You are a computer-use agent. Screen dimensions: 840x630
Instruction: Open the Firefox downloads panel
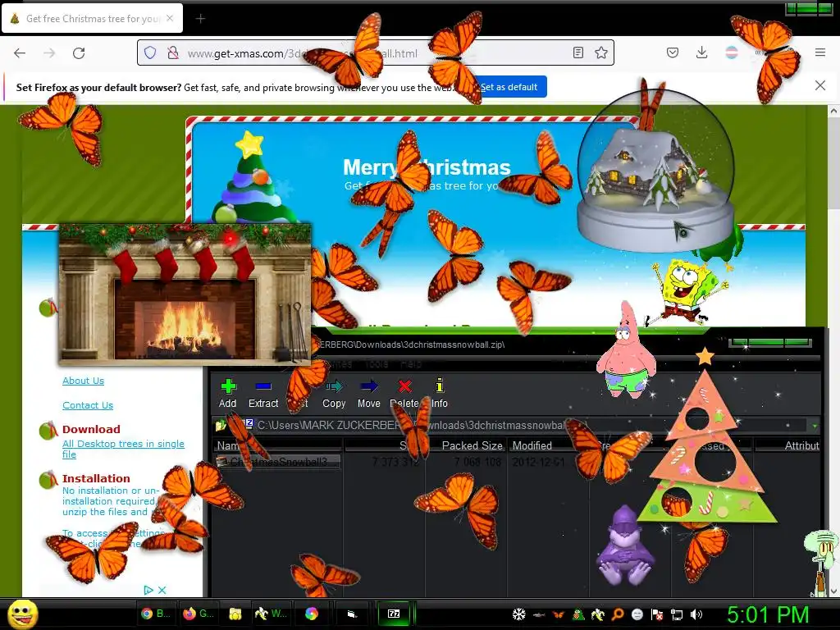pos(702,52)
